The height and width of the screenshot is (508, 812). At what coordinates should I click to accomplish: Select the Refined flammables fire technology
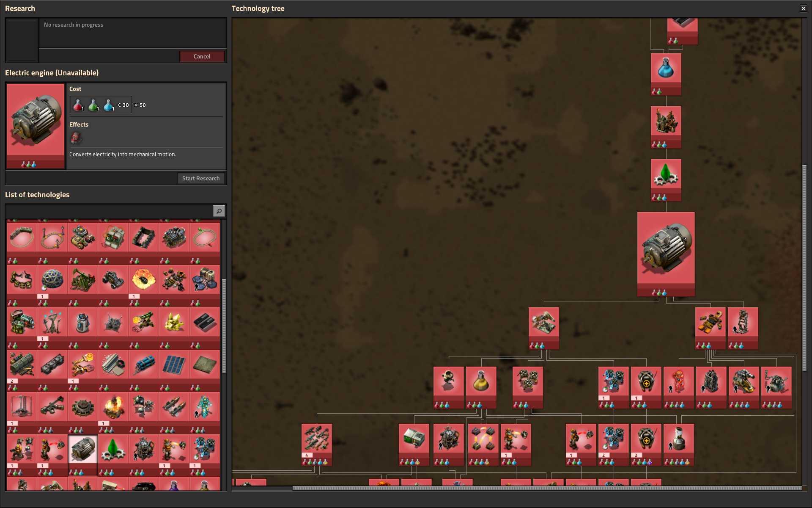click(x=113, y=413)
